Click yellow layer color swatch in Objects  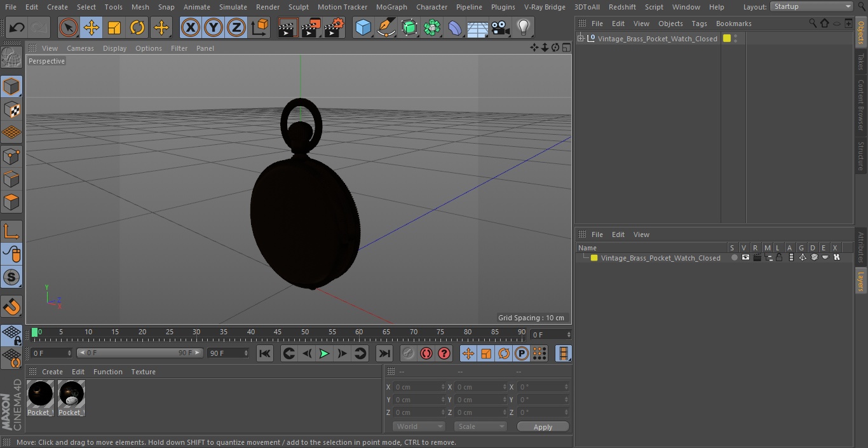pos(727,39)
